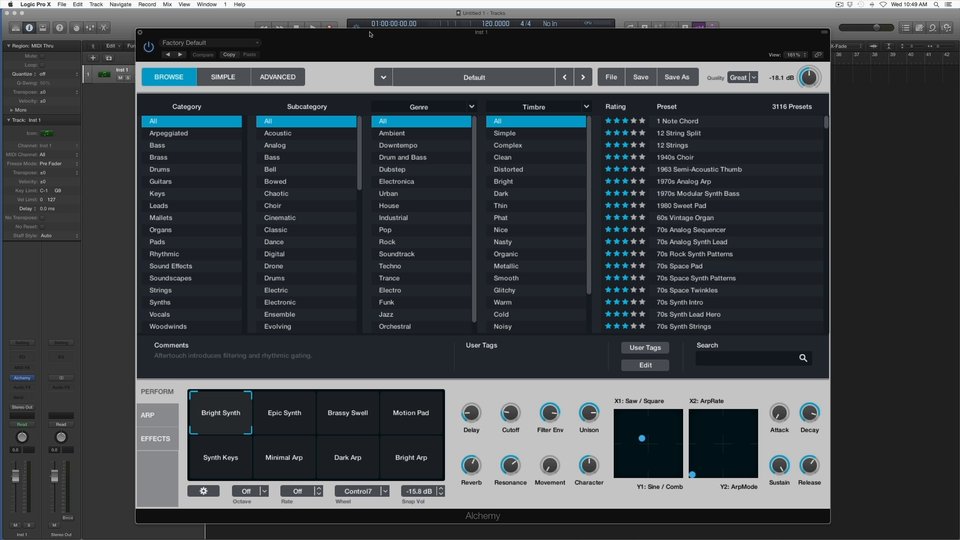Open Note Pads icon in top right
Image resolution: width=960 pixels, height=540 pixels.
(919, 28)
